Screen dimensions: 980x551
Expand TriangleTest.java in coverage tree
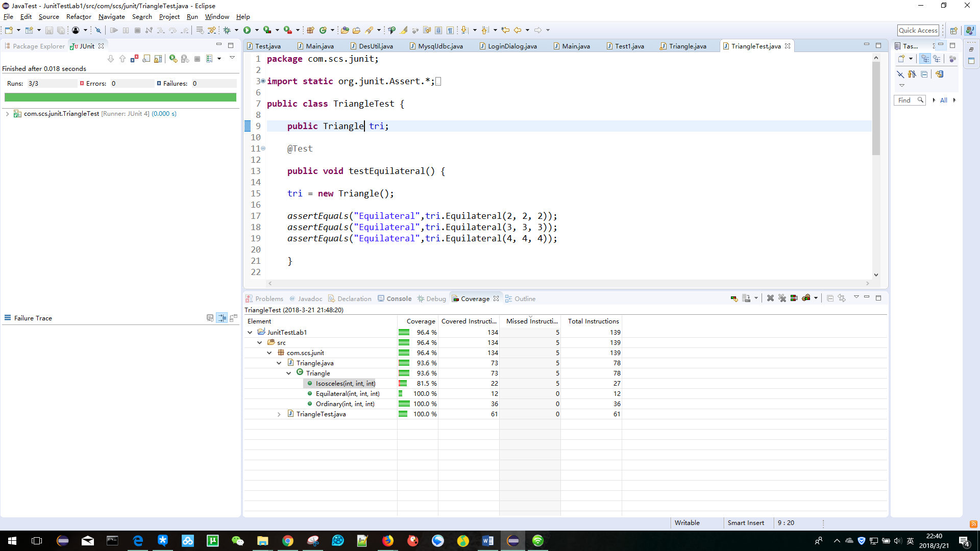pyautogui.click(x=279, y=414)
